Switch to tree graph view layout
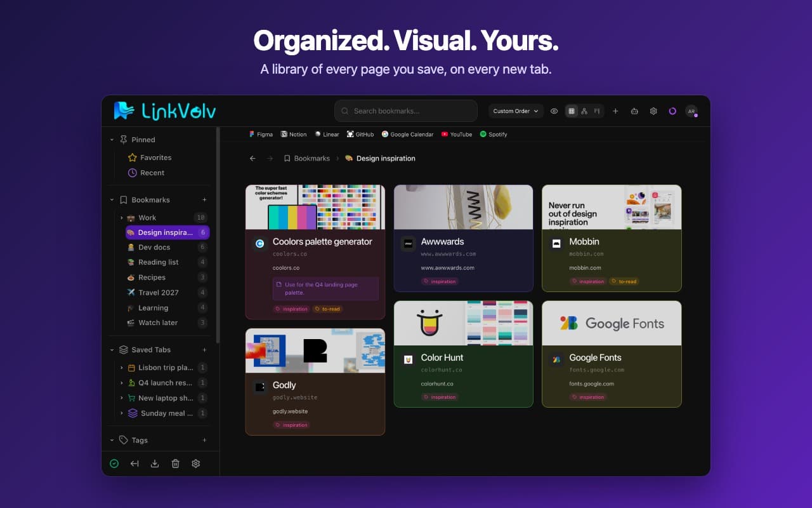The image size is (812, 508). pyautogui.click(x=584, y=111)
